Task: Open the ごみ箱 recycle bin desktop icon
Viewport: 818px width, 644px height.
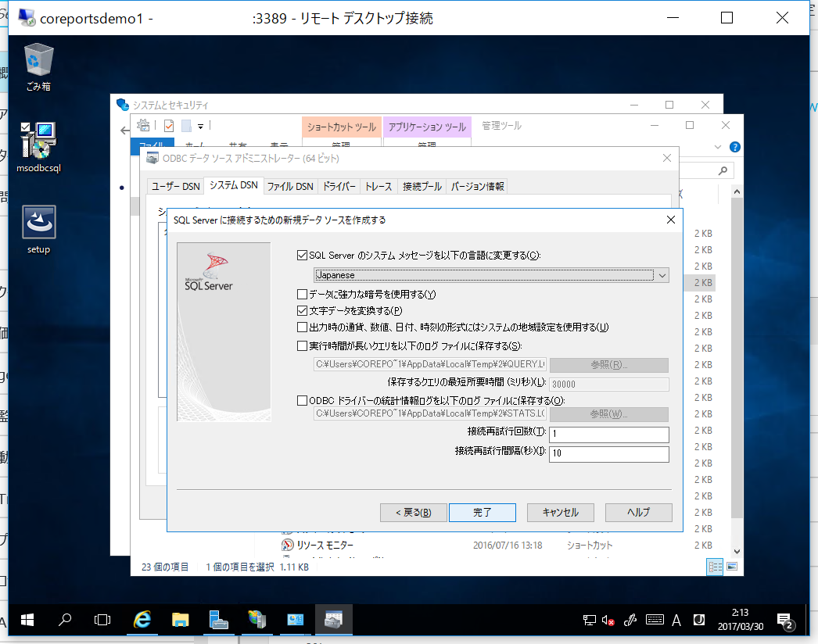Action: click(38, 66)
